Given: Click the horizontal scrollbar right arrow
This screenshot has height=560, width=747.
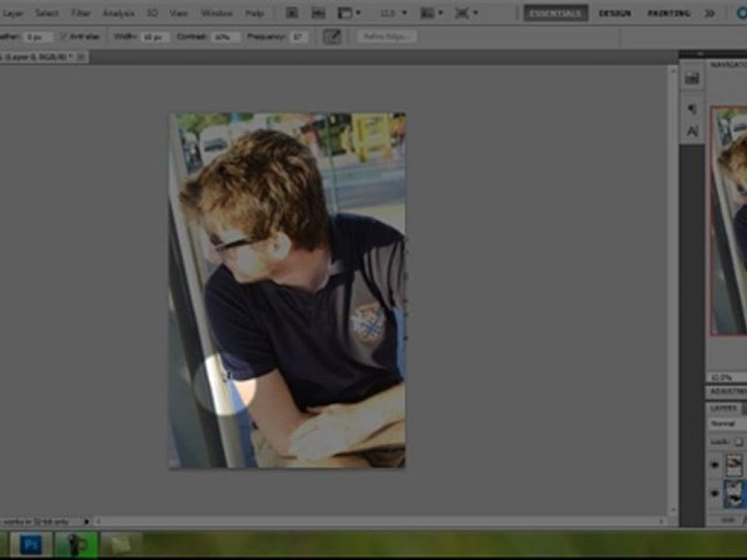Looking at the screenshot, I should pyautogui.click(x=661, y=521).
